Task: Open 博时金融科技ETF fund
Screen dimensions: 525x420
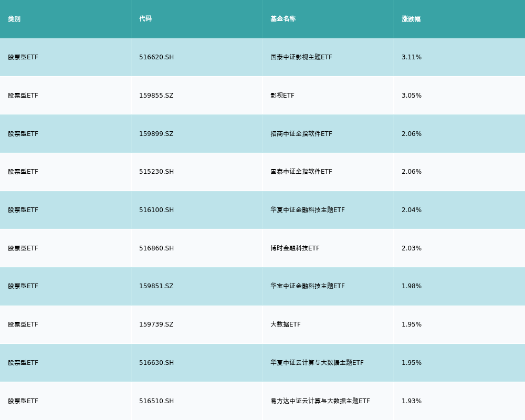Action: (295, 248)
